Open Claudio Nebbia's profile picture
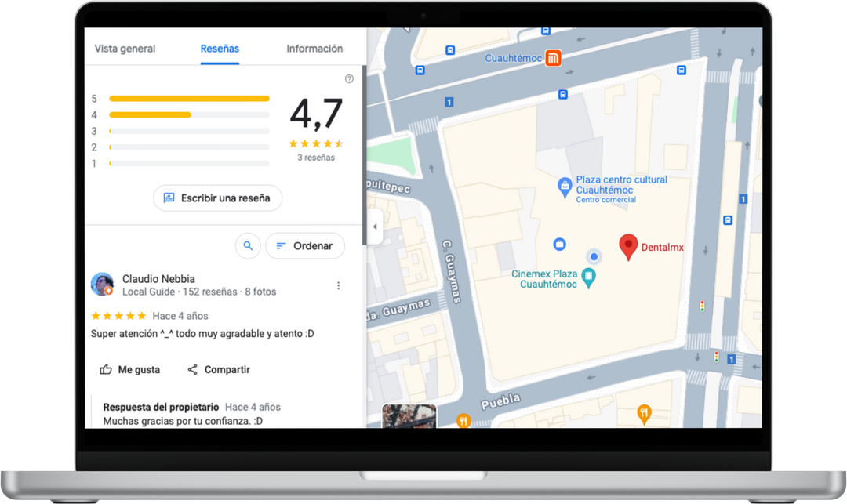This screenshot has height=504, width=847. pos(102,285)
